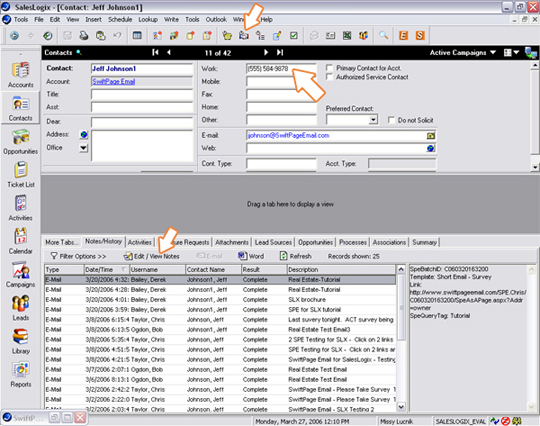Click the green Excel icon in the toolbar

point(347,35)
